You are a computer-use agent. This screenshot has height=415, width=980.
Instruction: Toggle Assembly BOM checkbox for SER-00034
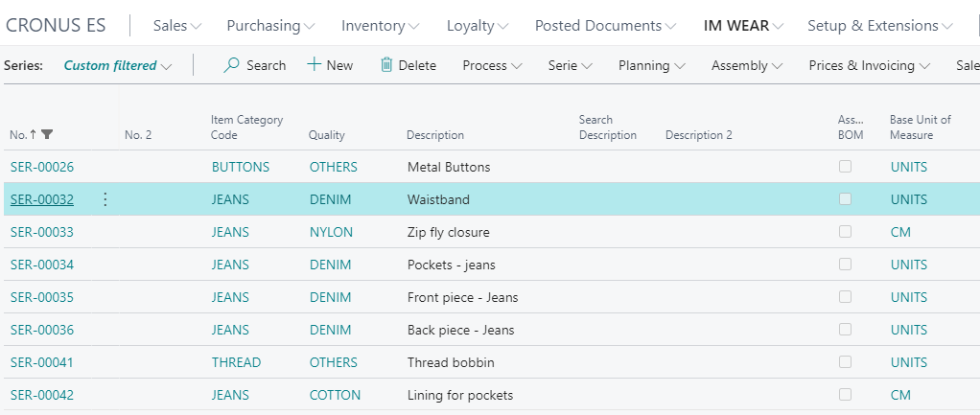(845, 264)
